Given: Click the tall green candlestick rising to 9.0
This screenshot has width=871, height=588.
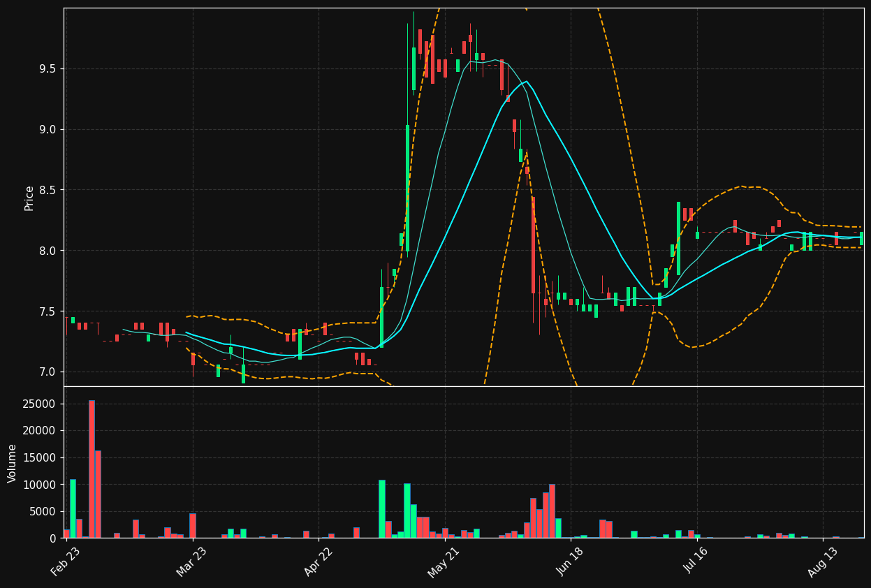Looking at the screenshot, I should point(407,189).
